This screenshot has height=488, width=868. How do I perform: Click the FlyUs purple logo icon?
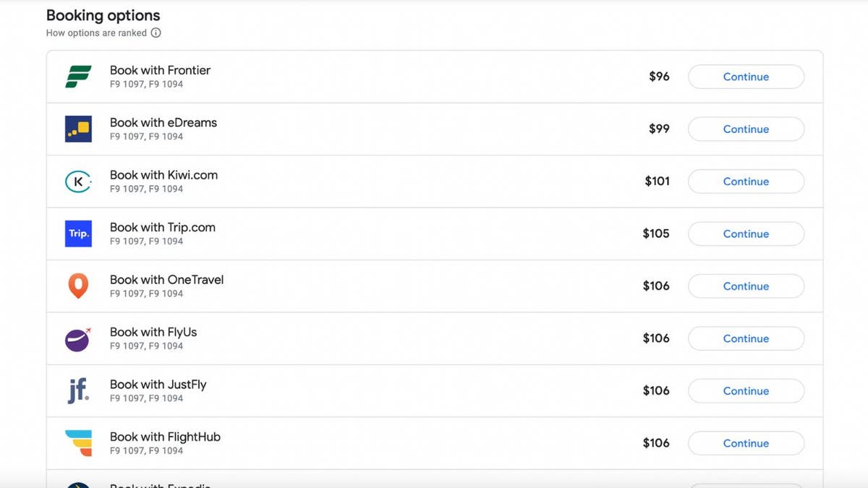click(78, 338)
